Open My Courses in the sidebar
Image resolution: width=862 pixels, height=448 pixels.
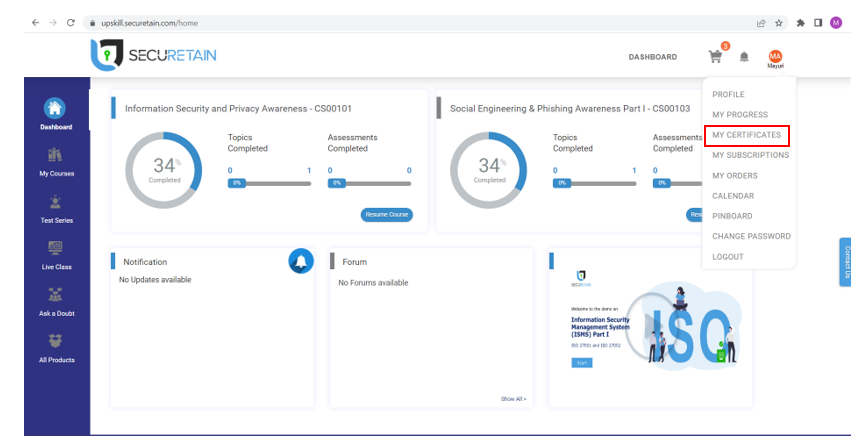(56, 157)
